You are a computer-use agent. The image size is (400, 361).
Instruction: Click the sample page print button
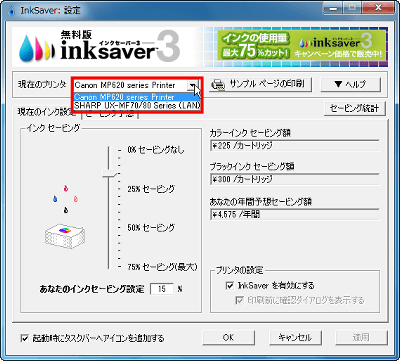[x=260, y=84]
